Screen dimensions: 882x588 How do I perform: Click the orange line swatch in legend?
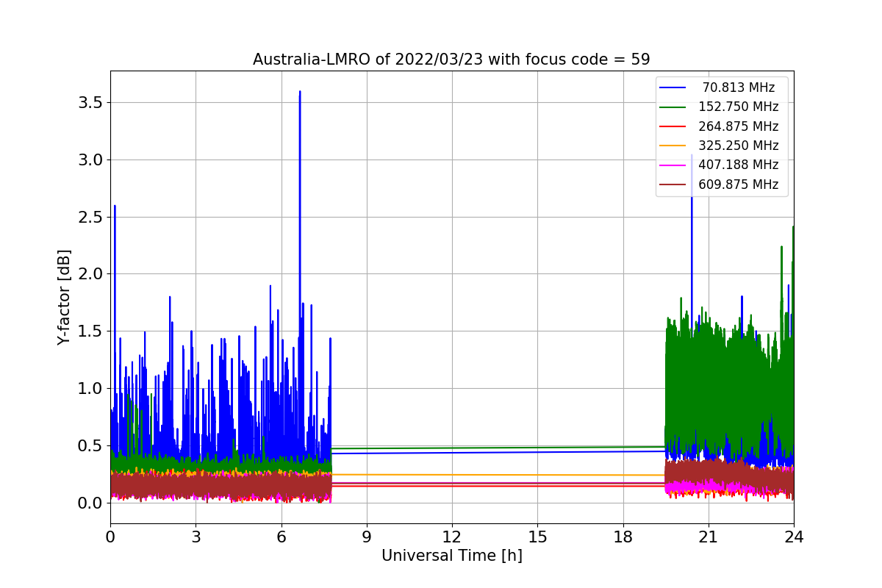click(x=673, y=146)
